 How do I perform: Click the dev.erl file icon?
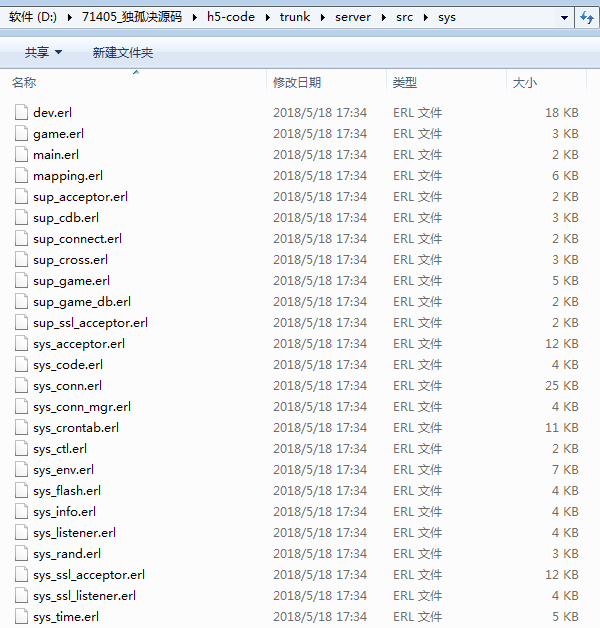tap(22, 113)
